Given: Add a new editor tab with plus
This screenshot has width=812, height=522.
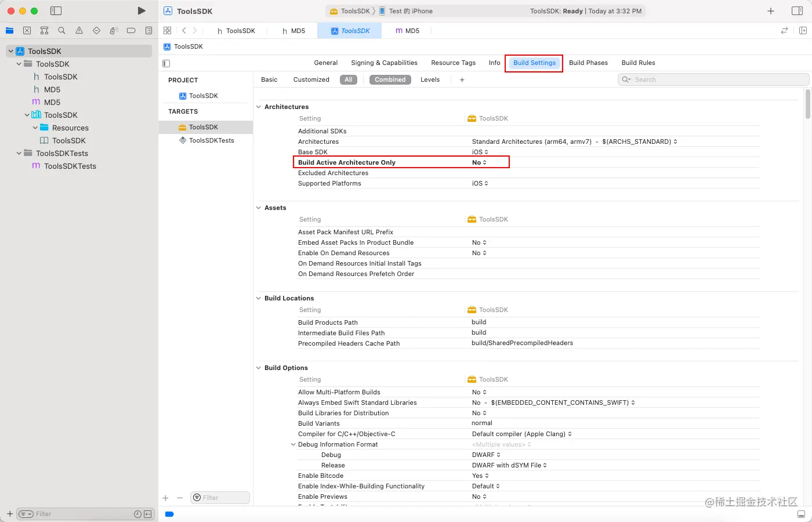Looking at the screenshot, I should [x=771, y=11].
